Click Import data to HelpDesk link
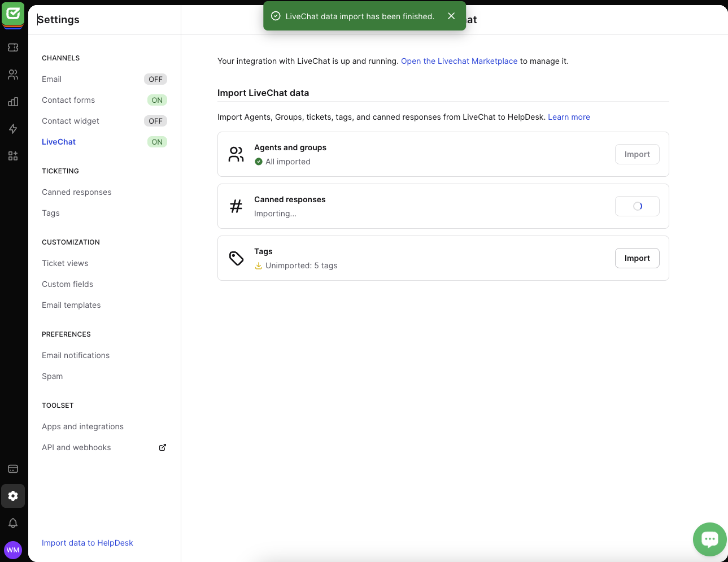 click(88, 543)
